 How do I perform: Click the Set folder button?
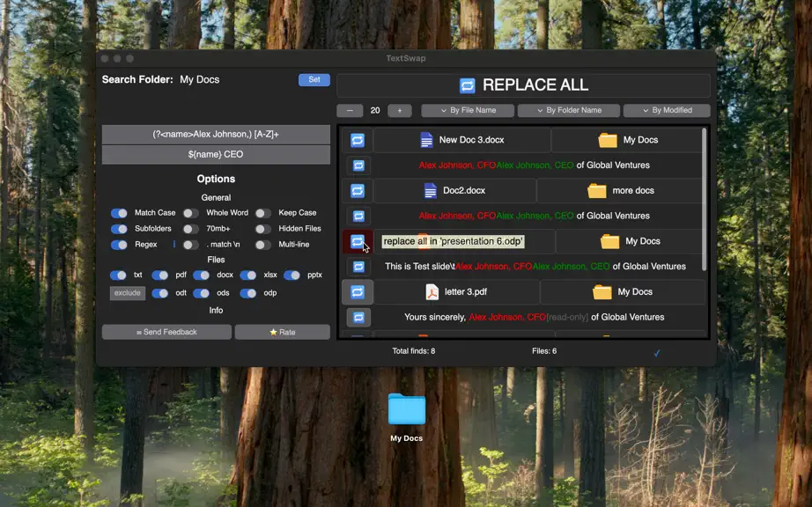tap(314, 80)
